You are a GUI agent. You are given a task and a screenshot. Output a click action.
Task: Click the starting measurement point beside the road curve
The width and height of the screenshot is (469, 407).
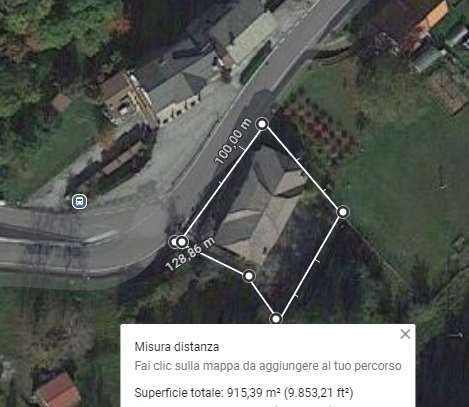181,242
